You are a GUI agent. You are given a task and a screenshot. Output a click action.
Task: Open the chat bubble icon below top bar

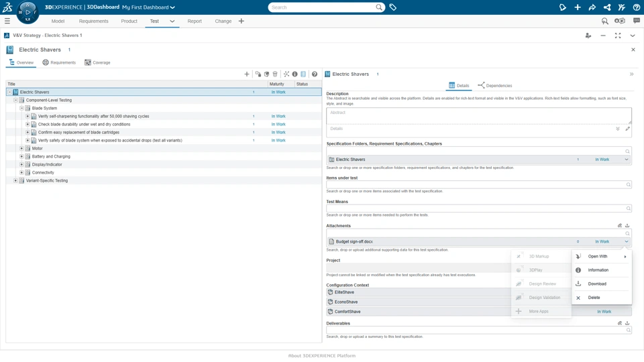click(x=636, y=21)
